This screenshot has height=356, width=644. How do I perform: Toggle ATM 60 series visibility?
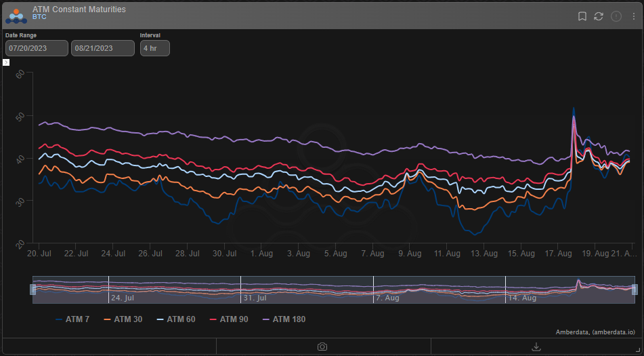pyautogui.click(x=176, y=319)
